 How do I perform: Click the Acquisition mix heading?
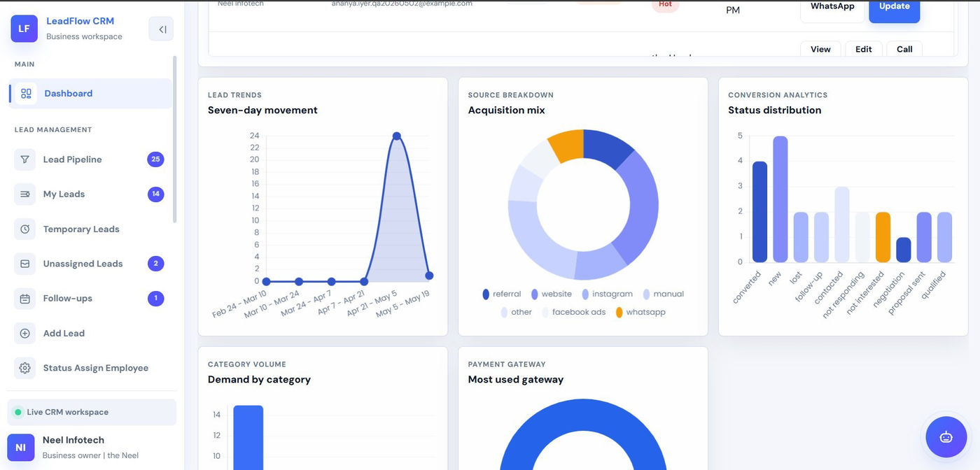(506, 110)
